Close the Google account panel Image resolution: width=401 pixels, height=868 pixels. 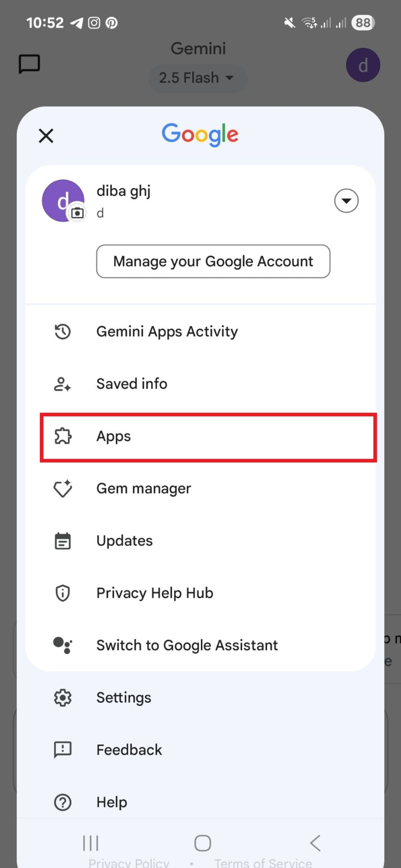pos(46,136)
